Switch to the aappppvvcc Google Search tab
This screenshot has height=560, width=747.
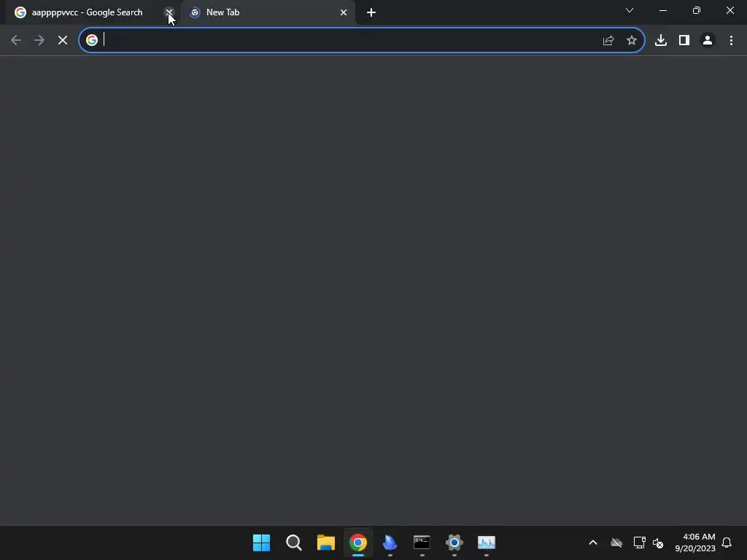pyautogui.click(x=87, y=12)
